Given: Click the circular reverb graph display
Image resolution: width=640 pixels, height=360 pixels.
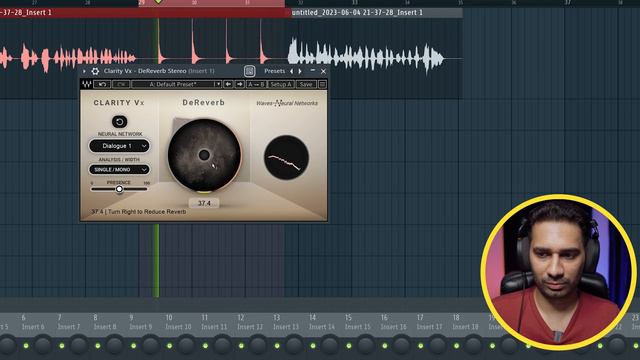Looking at the screenshot, I should click(286, 158).
